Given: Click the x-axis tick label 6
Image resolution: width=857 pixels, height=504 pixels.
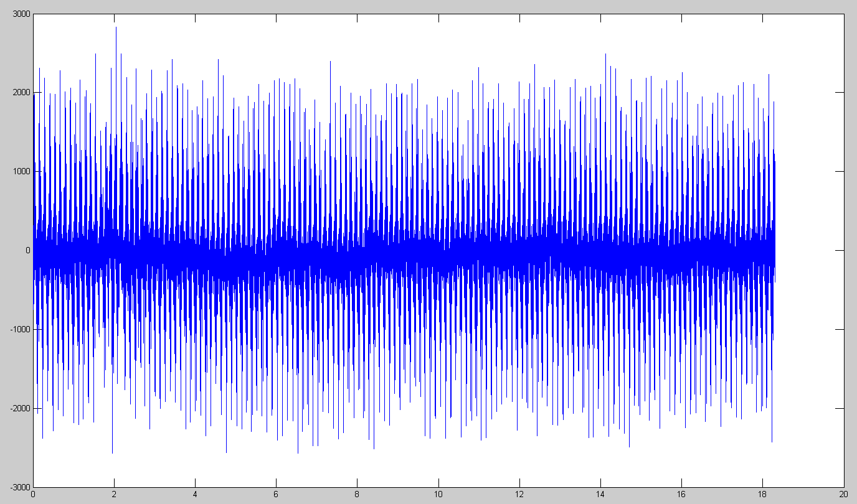Looking at the screenshot, I should point(276,495).
